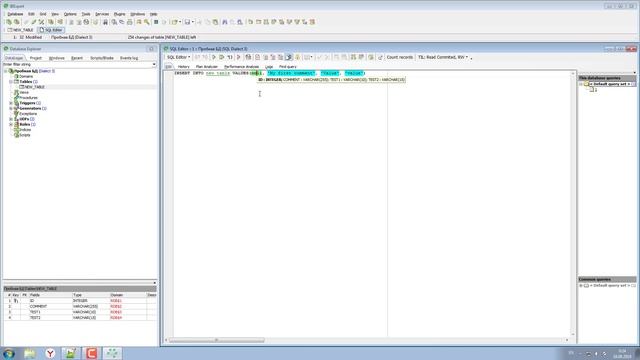640x360 pixels.
Task: Open the Events log tab
Action: click(x=129, y=58)
